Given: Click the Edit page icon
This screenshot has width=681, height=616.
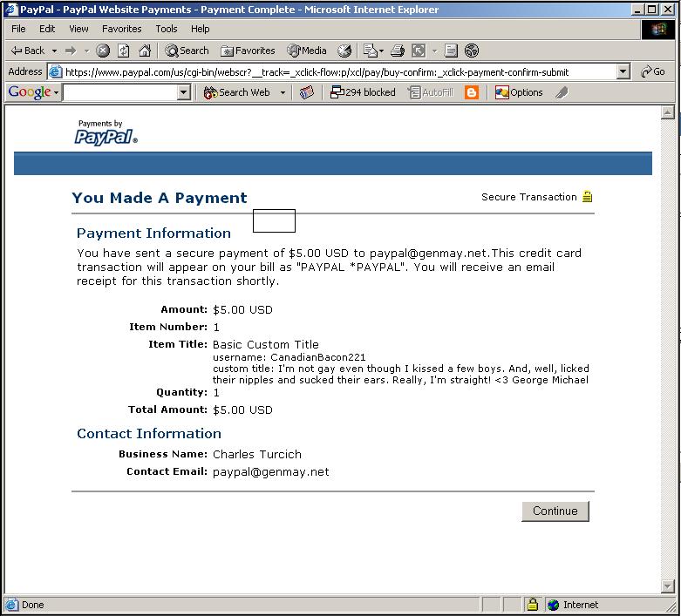Looking at the screenshot, I should tap(419, 51).
